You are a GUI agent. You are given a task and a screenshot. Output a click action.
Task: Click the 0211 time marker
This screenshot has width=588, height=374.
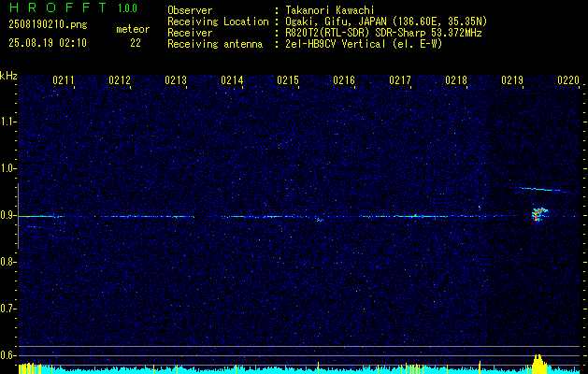(x=64, y=80)
